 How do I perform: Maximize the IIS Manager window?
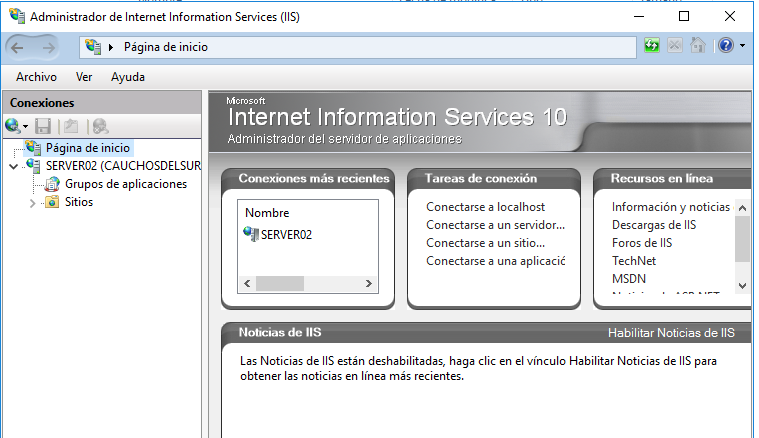point(684,16)
